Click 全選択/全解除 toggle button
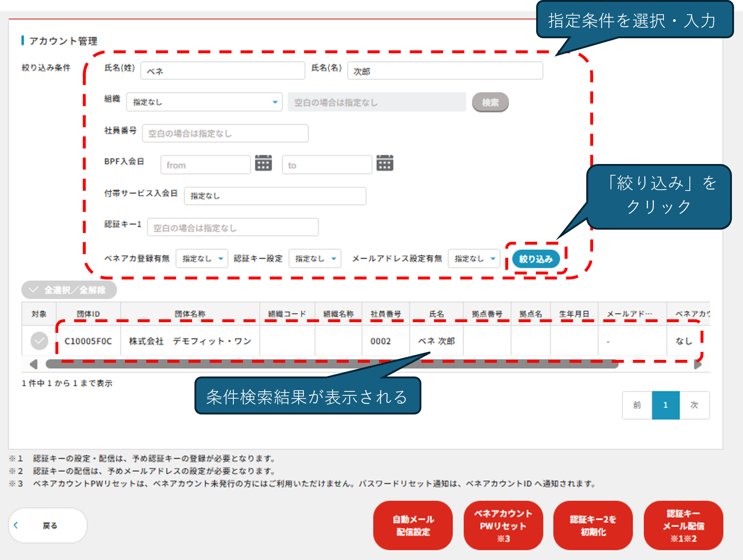 (69, 290)
